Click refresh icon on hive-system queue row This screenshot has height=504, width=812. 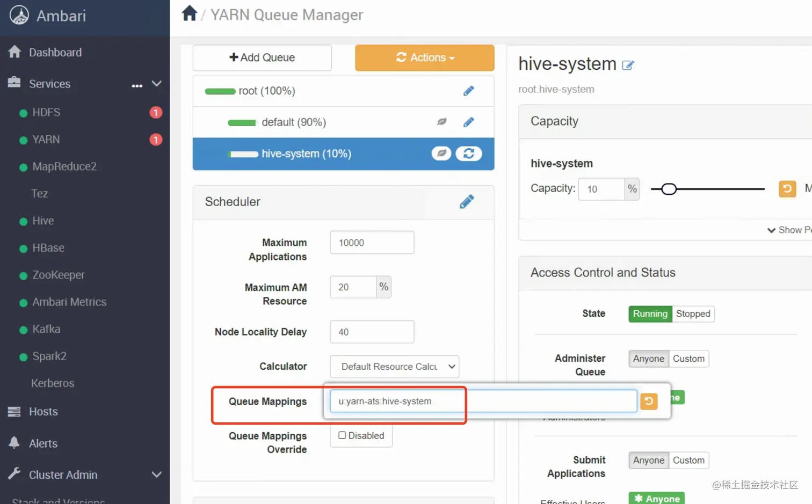pos(469,154)
